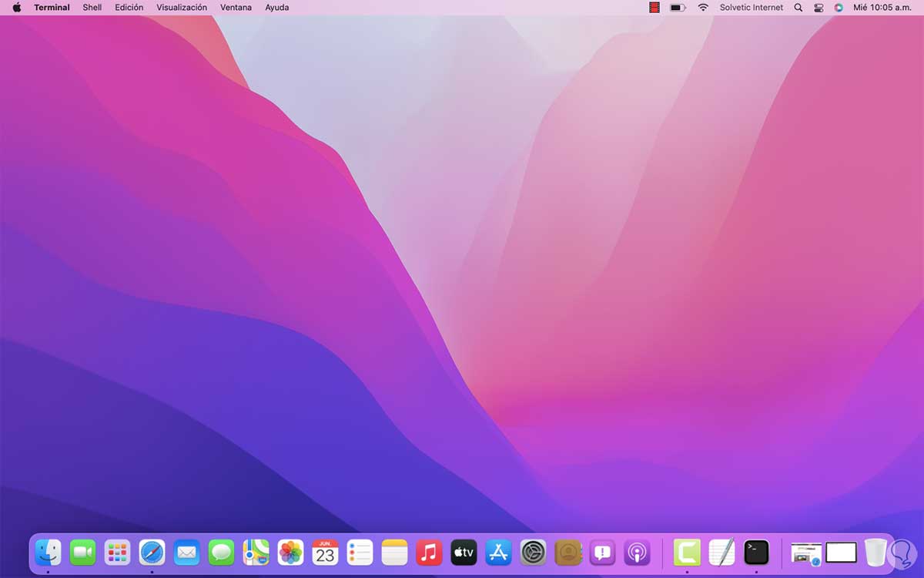This screenshot has width=924, height=578.
Task: Open Safari browser from the Dock
Action: click(x=152, y=553)
